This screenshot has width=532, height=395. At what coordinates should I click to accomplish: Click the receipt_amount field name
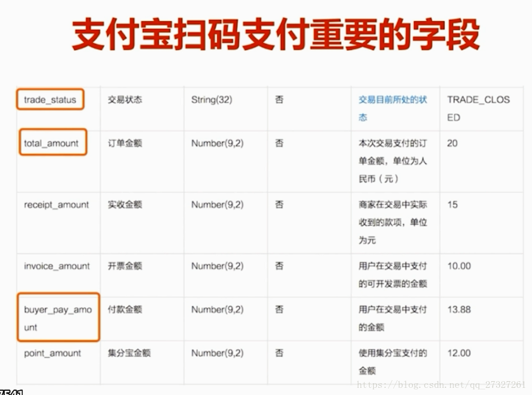tap(56, 205)
